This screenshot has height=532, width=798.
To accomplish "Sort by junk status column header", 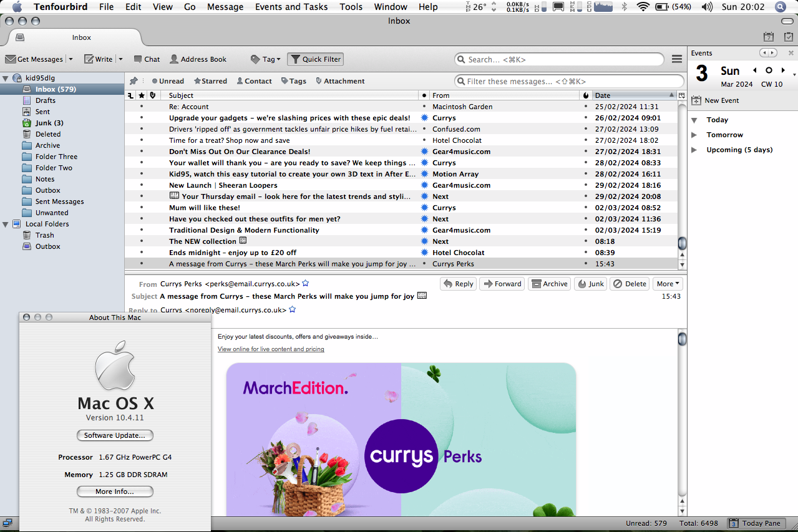I will coord(585,95).
